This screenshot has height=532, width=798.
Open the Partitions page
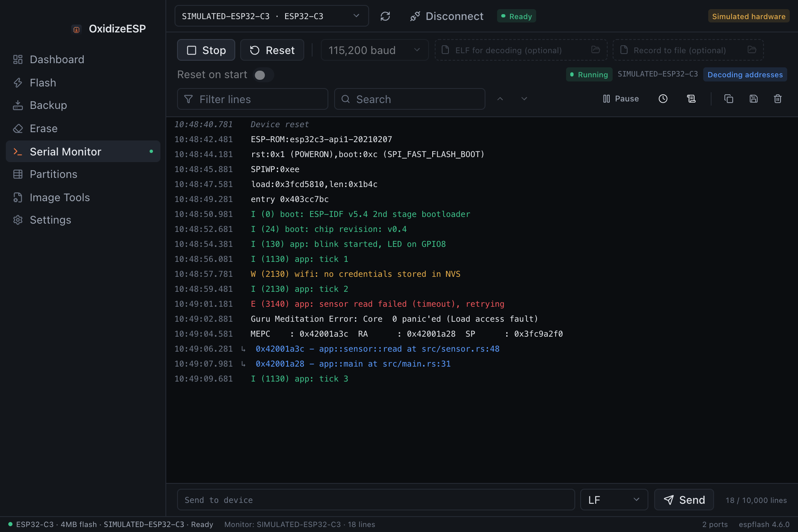click(83, 174)
